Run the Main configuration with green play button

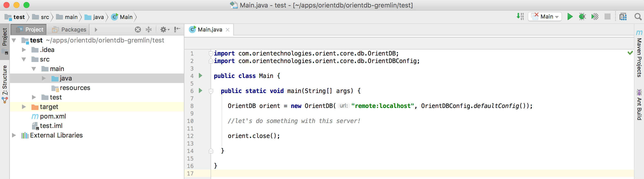(570, 17)
